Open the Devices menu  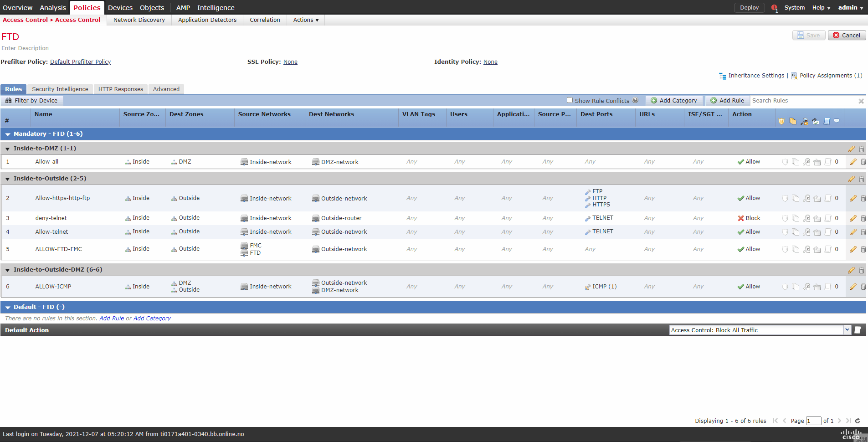click(120, 8)
